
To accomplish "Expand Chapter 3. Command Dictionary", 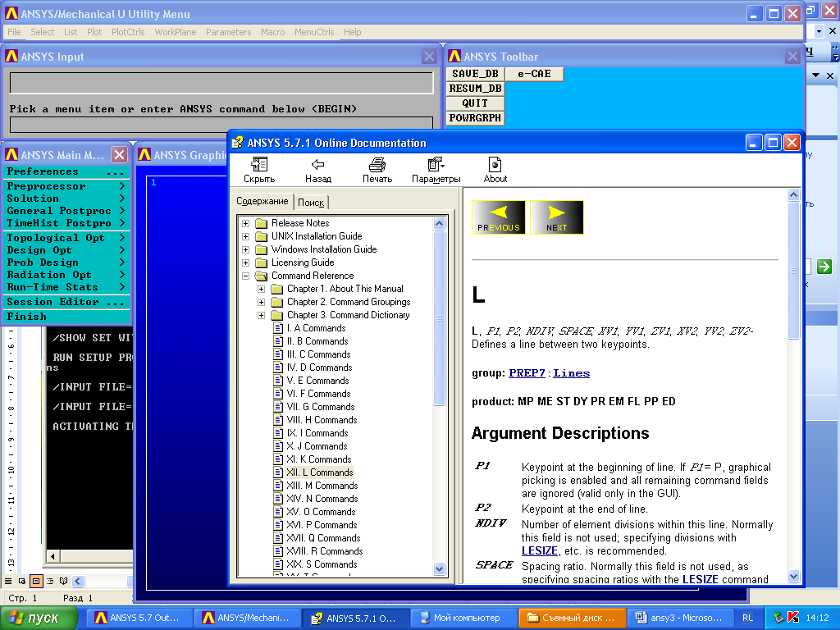I will (262, 315).
